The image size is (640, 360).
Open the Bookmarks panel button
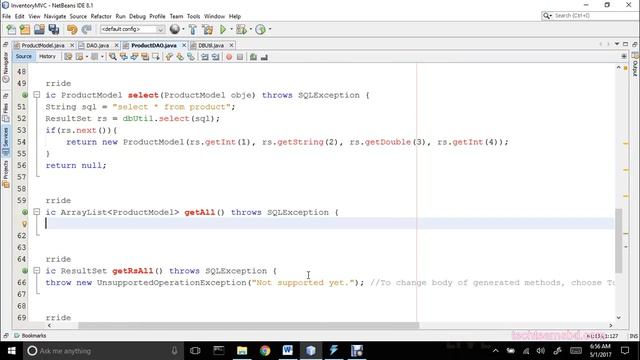[30, 336]
